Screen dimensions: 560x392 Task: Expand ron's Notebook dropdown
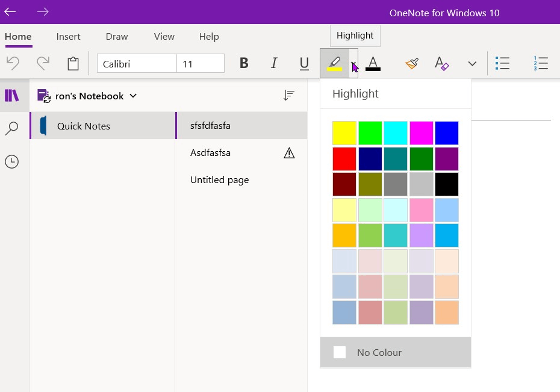pos(133,96)
